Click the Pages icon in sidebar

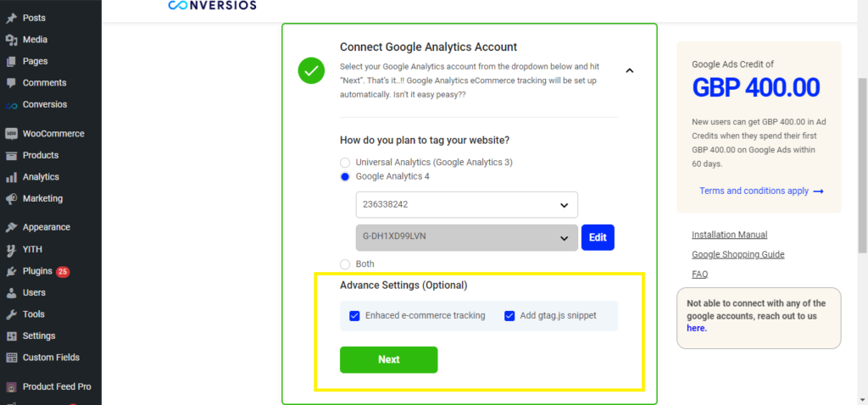pyautogui.click(x=11, y=61)
